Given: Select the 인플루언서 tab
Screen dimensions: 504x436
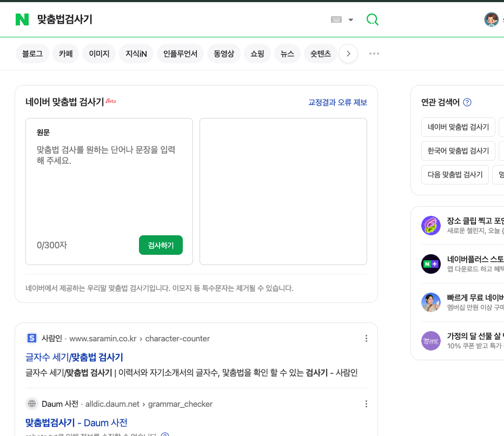Looking at the screenshot, I should (180, 54).
